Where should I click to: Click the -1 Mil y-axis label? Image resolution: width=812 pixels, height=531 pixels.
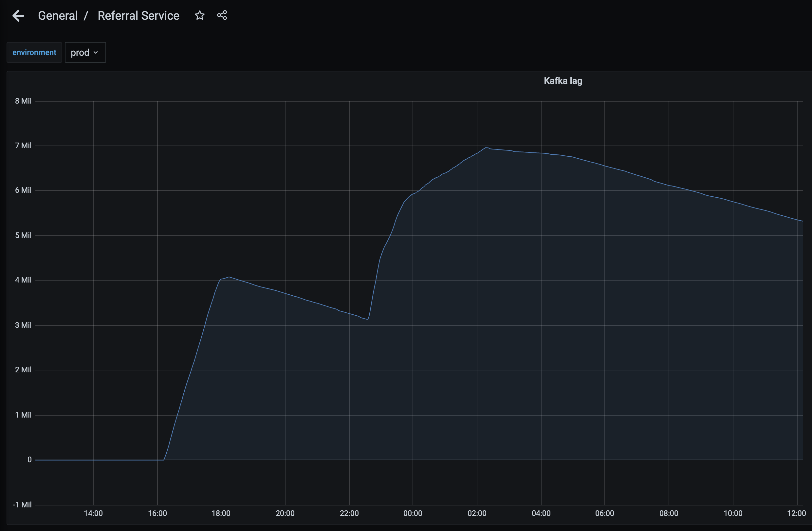[22, 504]
